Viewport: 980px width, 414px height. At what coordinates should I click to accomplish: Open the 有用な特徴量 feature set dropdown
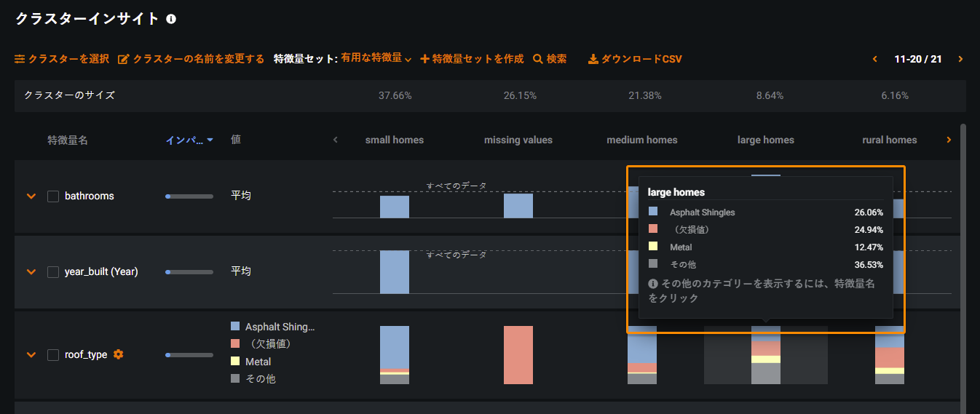(x=376, y=58)
